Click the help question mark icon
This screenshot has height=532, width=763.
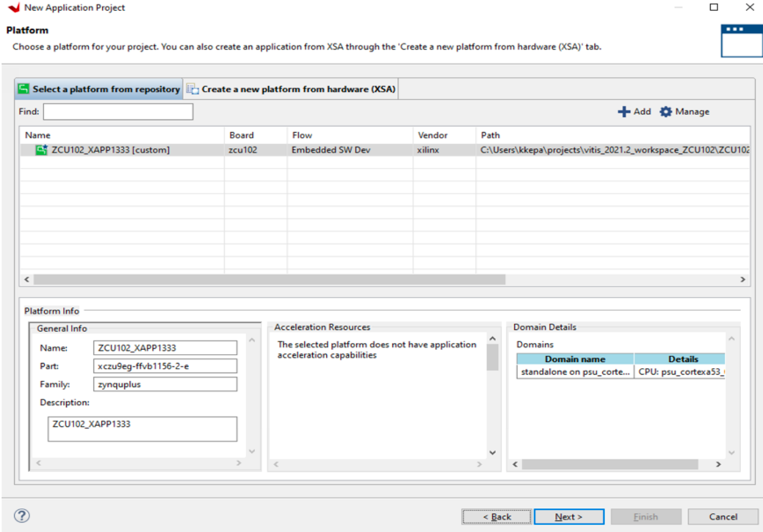pos(22,516)
